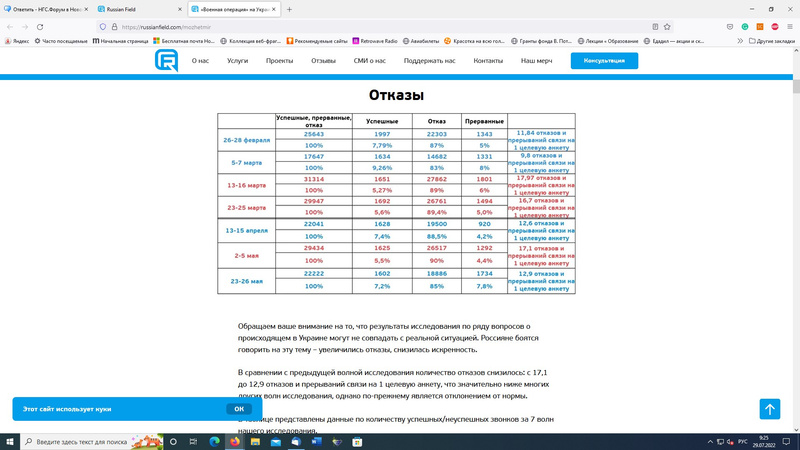Select the 26-28 февраля row label

point(246,140)
